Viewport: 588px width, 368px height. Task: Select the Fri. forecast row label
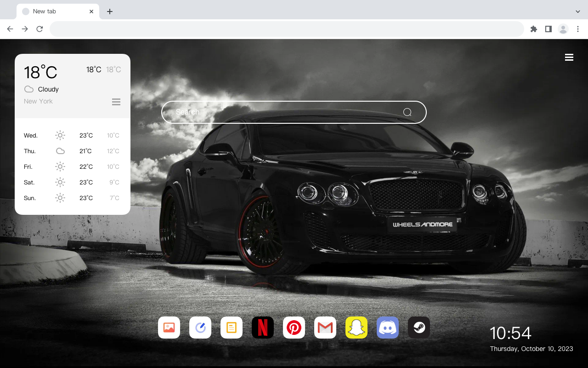click(28, 167)
